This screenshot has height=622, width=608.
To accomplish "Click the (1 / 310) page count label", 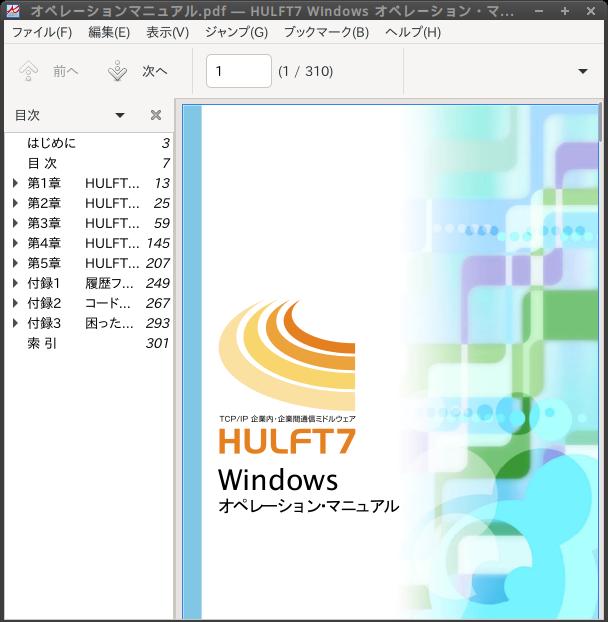I will (305, 71).
